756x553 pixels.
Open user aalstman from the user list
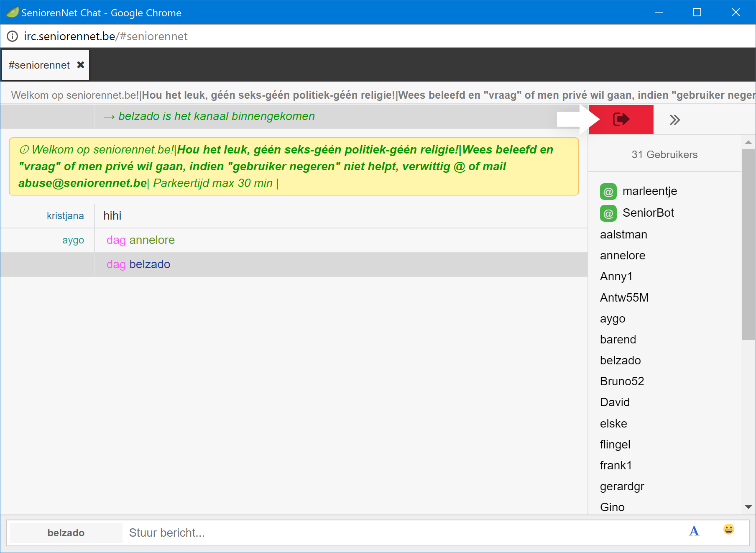(x=623, y=235)
